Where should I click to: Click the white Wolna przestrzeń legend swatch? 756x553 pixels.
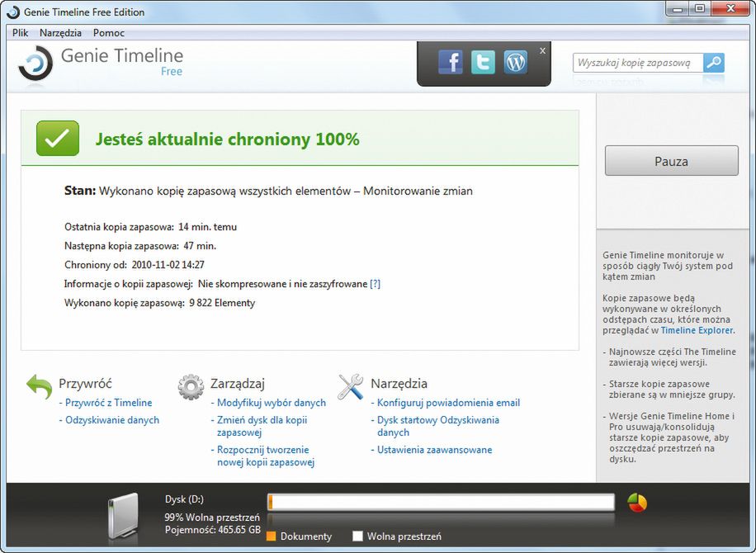point(357,536)
